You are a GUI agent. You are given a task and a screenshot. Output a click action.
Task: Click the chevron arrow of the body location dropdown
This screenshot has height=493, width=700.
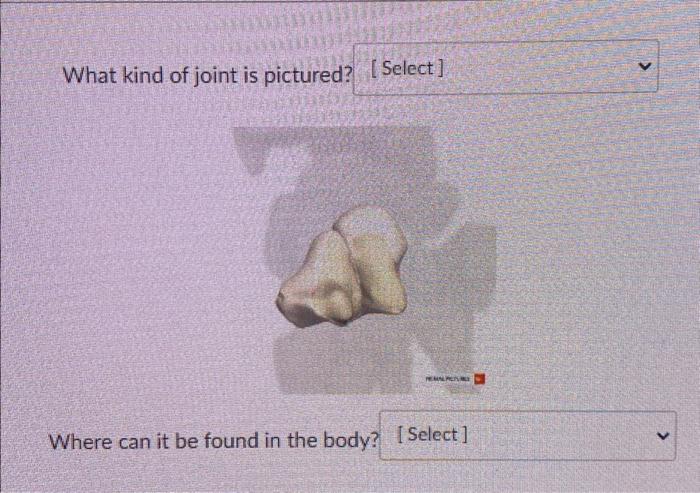663,435
